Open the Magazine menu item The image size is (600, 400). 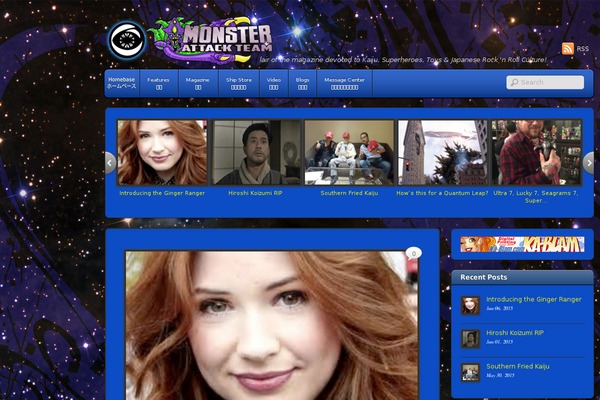point(198,83)
